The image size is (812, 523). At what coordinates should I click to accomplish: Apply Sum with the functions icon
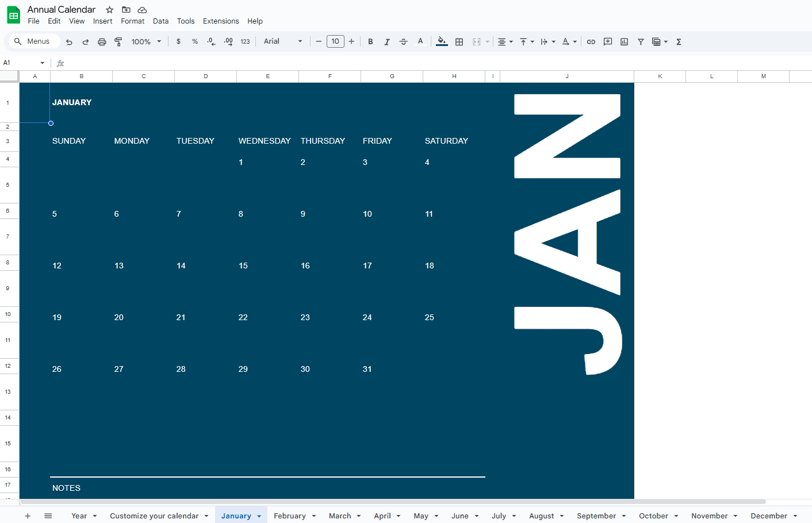coord(679,41)
